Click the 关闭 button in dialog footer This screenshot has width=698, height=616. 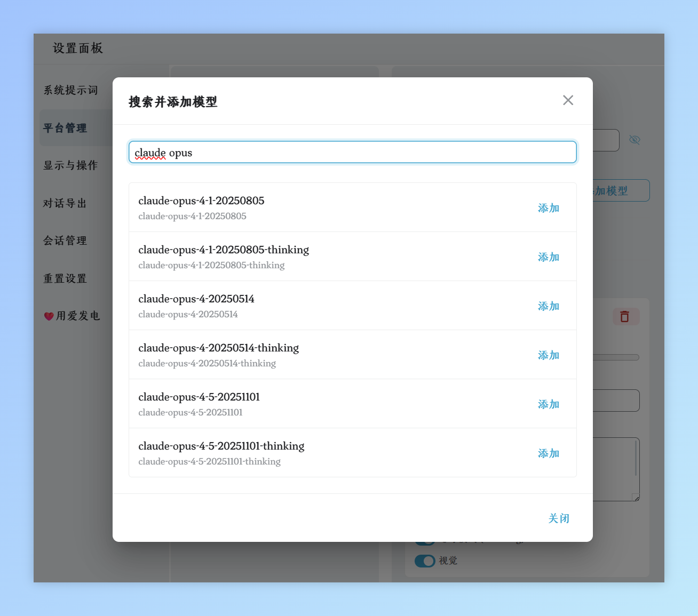point(559,518)
